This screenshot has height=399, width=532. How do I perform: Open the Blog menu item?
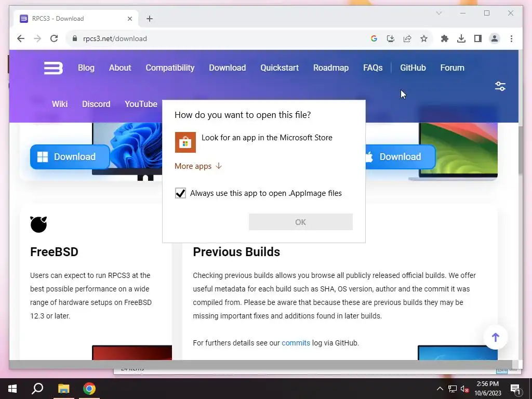[86, 68]
